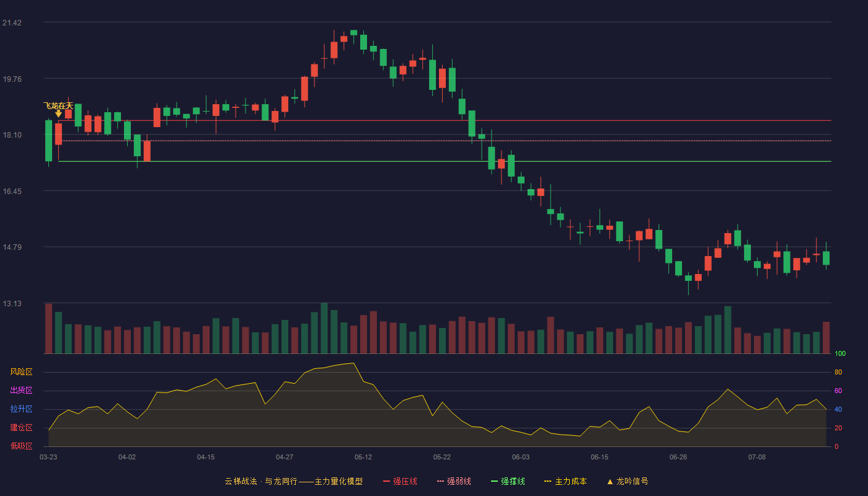The height and width of the screenshot is (496, 868).
Task: Toggle the 强撑线 legend label
Action: [513, 481]
